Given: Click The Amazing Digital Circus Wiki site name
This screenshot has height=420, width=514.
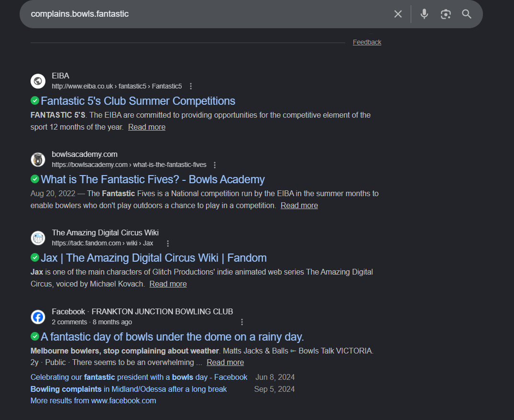Looking at the screenshot, I should 105,233.
